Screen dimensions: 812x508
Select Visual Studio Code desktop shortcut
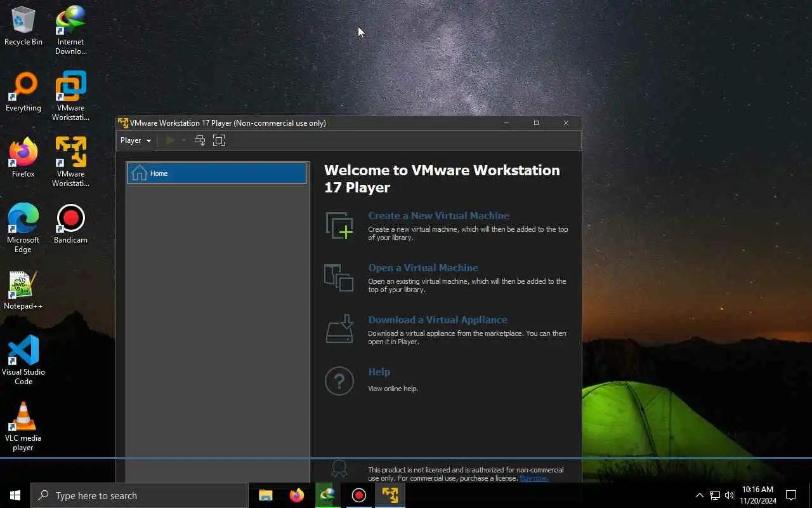23,361
